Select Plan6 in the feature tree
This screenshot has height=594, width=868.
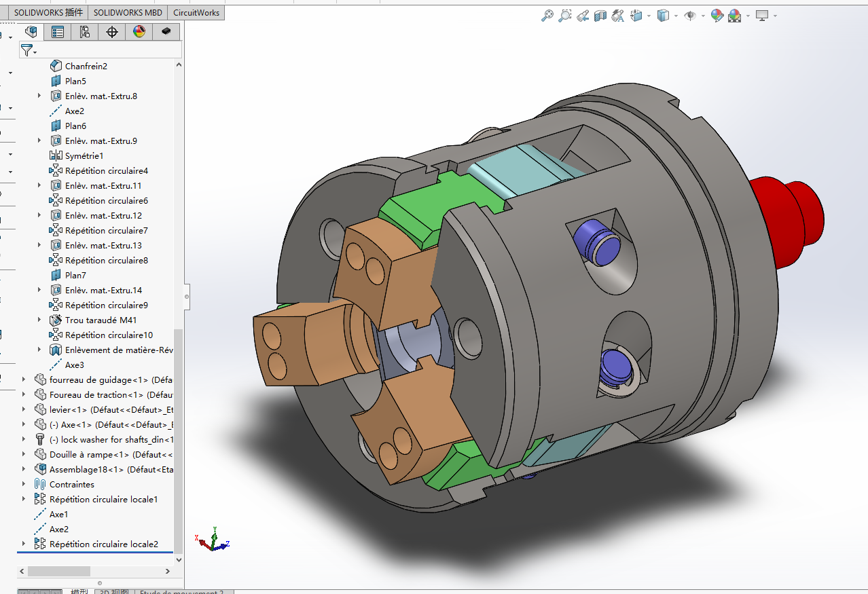[75, 126]
